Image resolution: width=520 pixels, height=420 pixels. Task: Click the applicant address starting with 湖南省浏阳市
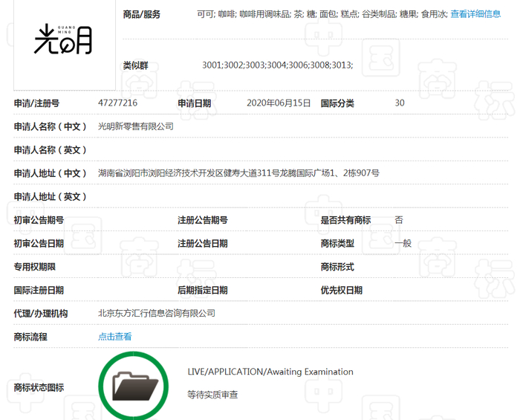point(238,173)
